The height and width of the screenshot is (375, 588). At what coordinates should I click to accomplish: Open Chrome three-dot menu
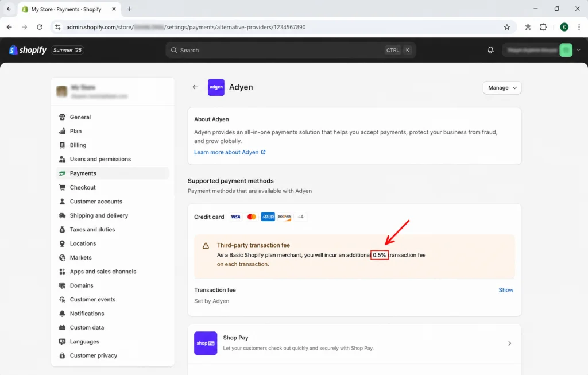pos(579,27)
